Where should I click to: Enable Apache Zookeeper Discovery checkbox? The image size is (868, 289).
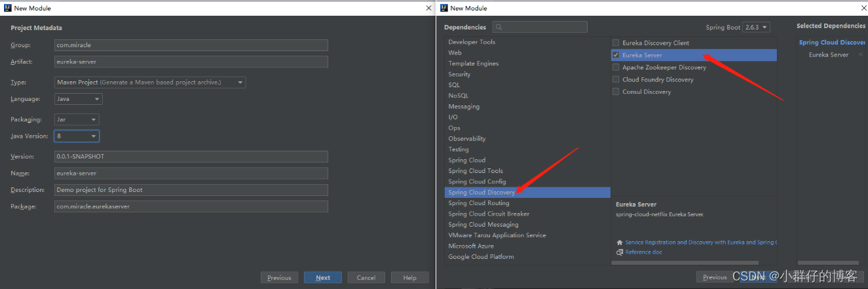click(616, 67)
